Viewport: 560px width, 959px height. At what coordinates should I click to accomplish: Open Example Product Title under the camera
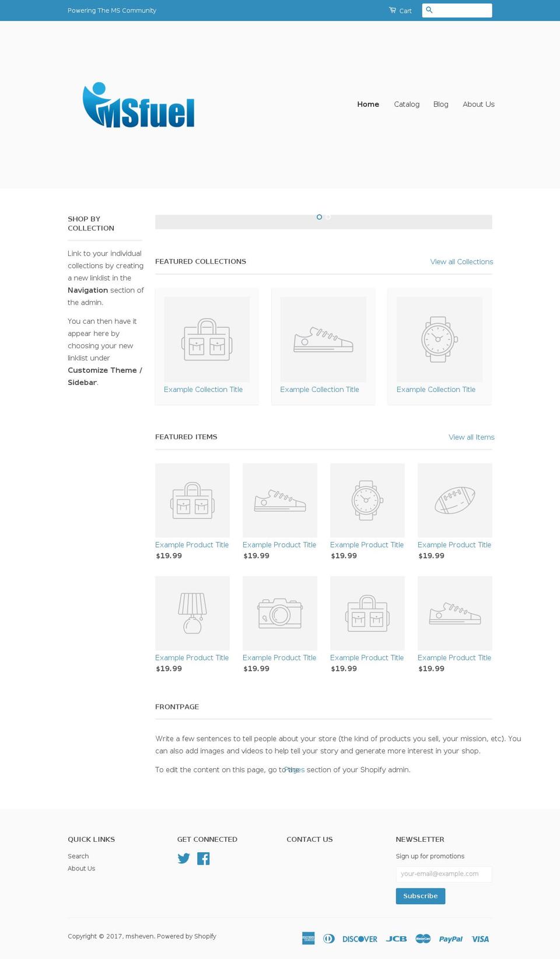click(279, 658)
